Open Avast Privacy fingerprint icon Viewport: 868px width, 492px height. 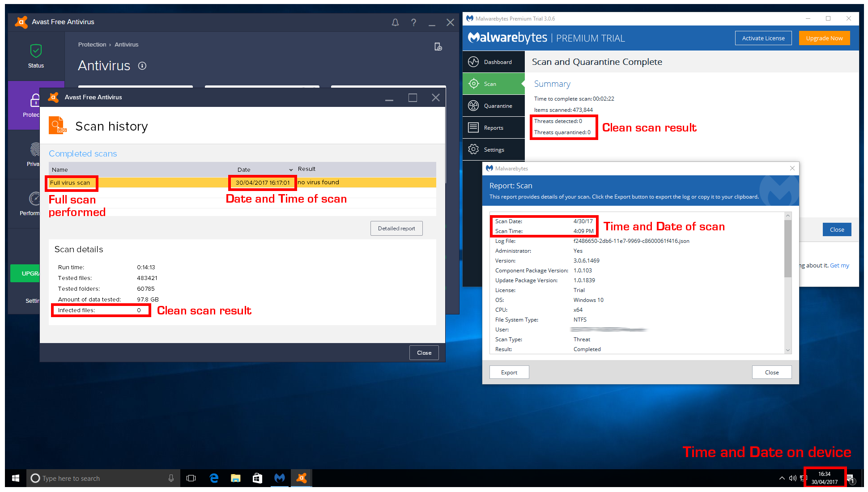(x=35, y=149)
